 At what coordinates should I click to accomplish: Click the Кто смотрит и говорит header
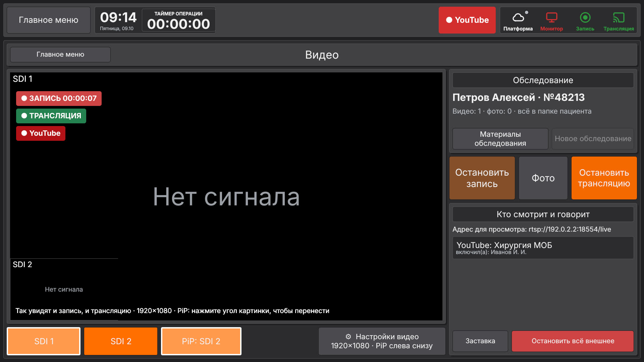coord(543,215)
